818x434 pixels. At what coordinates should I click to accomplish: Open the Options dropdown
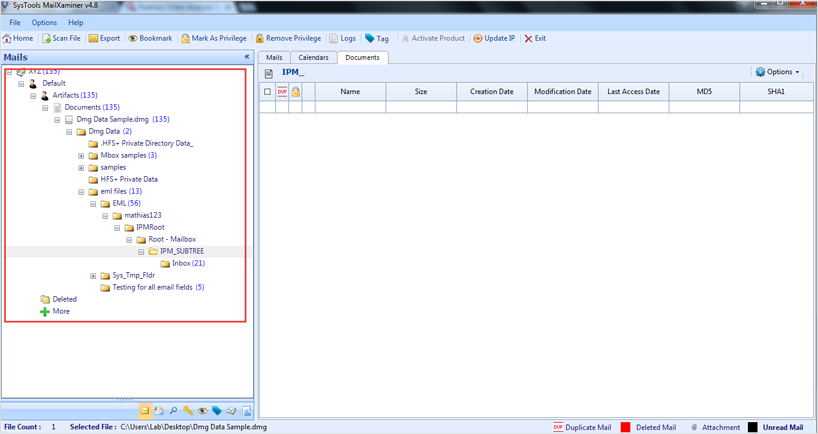pos(778,72)
